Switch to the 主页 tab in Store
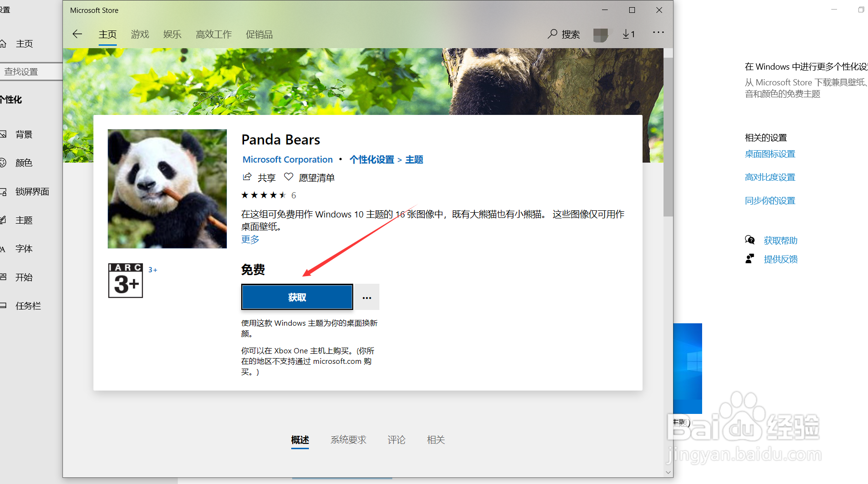 (x=108, y=34)
